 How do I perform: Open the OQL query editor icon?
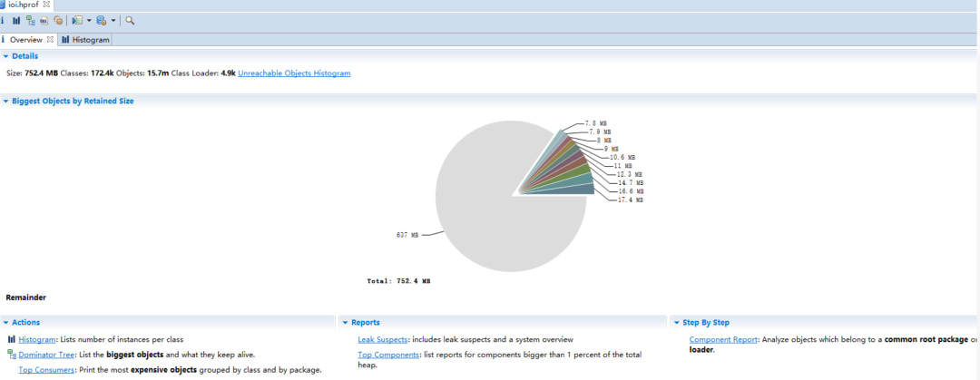[44, 21]
